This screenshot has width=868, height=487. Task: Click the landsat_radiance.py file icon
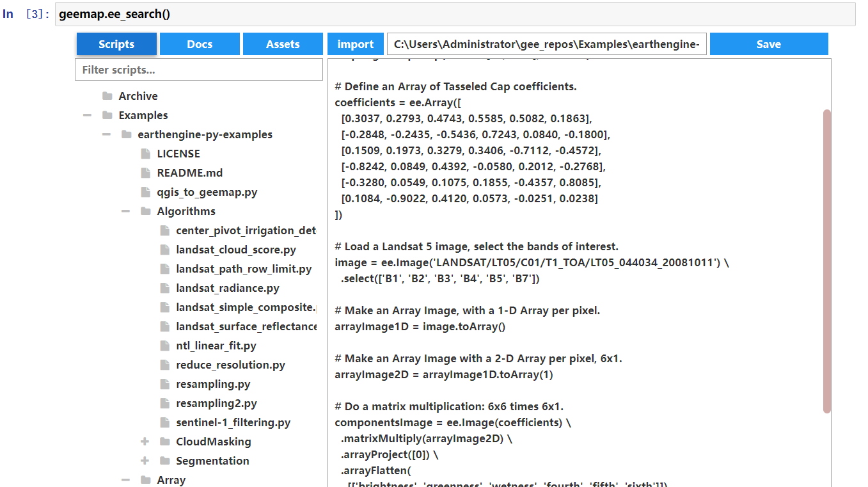point(165,288)
